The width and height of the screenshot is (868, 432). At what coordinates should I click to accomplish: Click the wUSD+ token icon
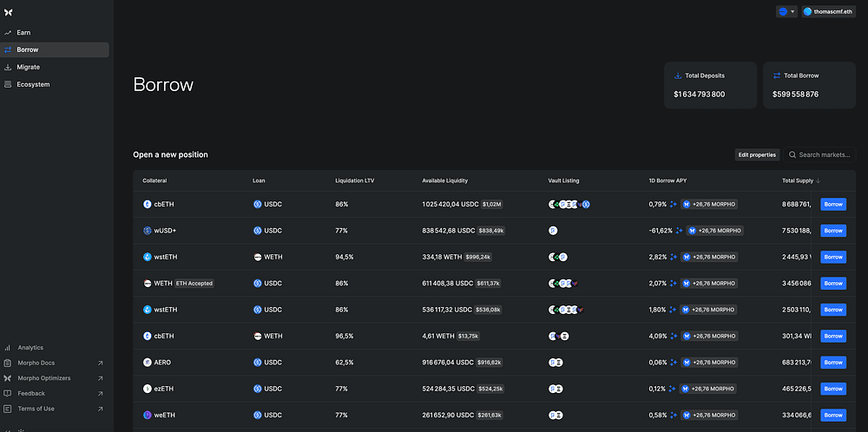(148, 231)
